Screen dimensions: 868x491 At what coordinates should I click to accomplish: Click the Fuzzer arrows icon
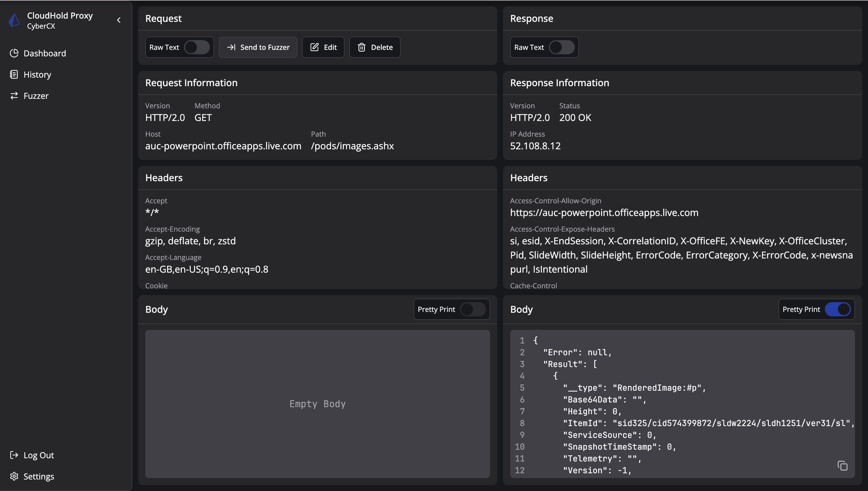pos(14,96)
